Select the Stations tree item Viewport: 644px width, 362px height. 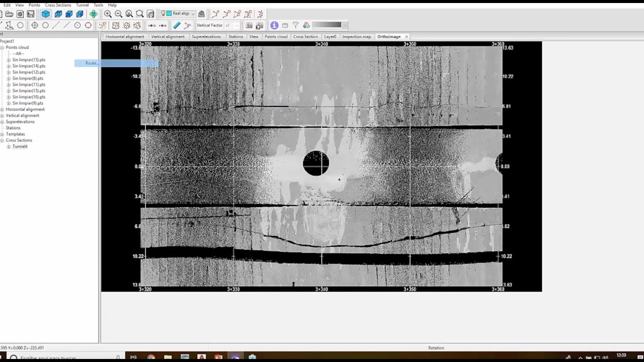click(13, 128)
